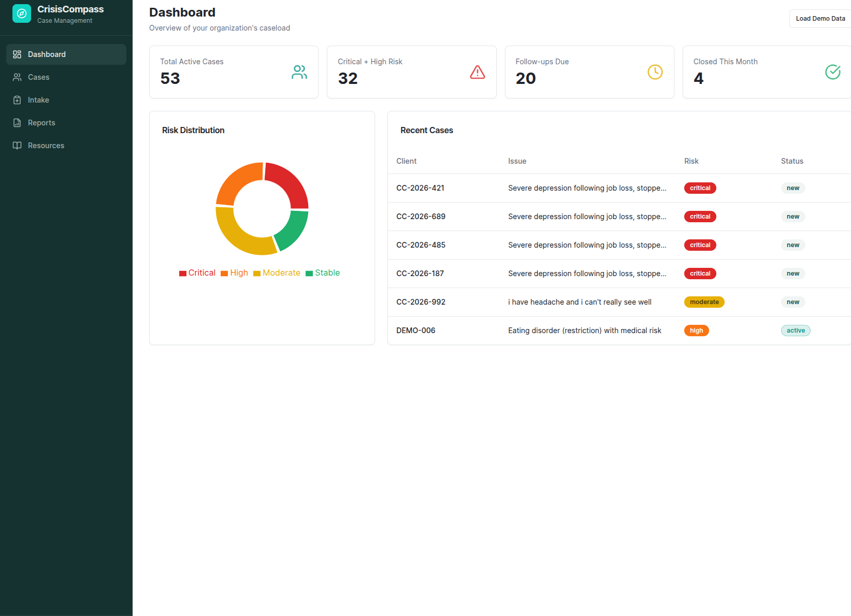Image resolution: width=851 pixels, height=616 pixels.
Task: Click the new status badge for CC-2026-689
Action: pos(793,217)
